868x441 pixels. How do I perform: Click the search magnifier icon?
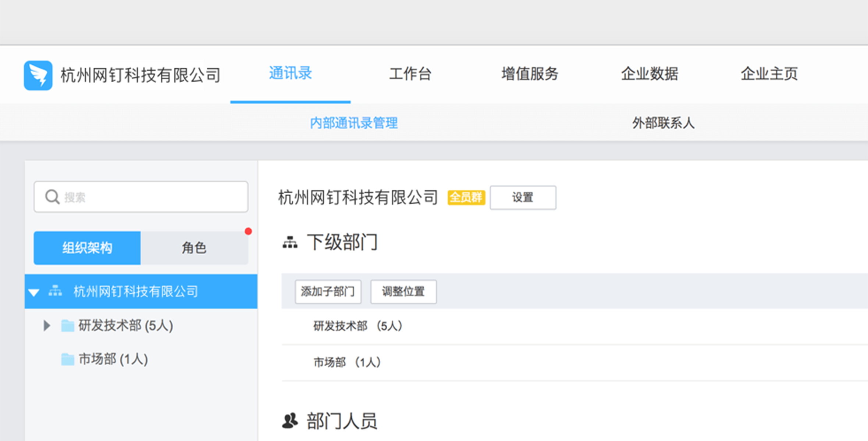(x=52, y=197)
